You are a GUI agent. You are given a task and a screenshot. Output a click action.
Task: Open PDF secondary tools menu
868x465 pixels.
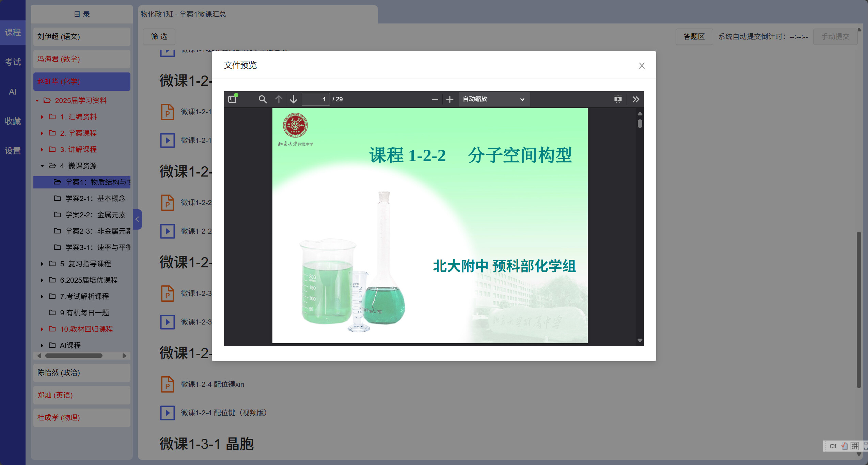pos(635,99)
